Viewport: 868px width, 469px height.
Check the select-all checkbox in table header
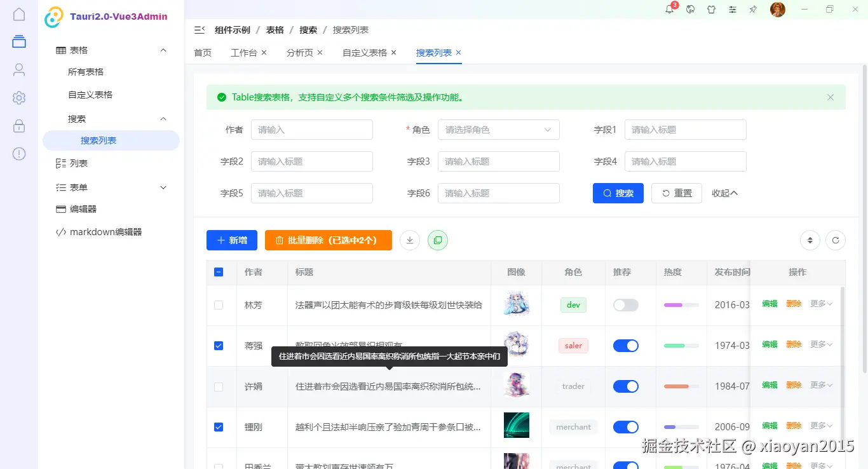click(219, 271)
